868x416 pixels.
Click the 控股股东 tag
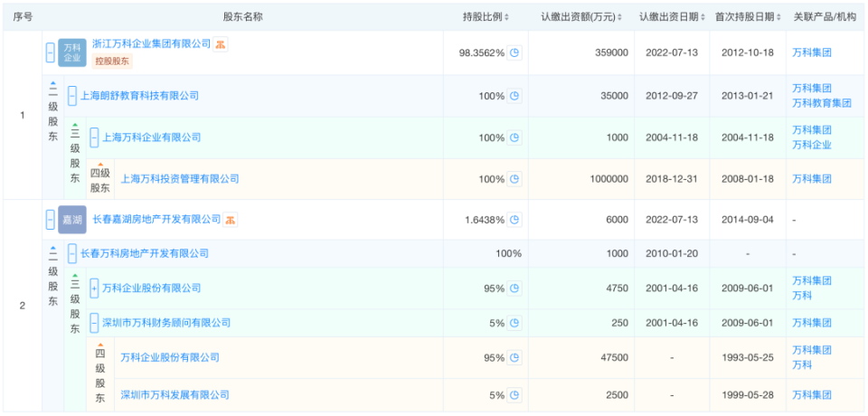[112, 62]
